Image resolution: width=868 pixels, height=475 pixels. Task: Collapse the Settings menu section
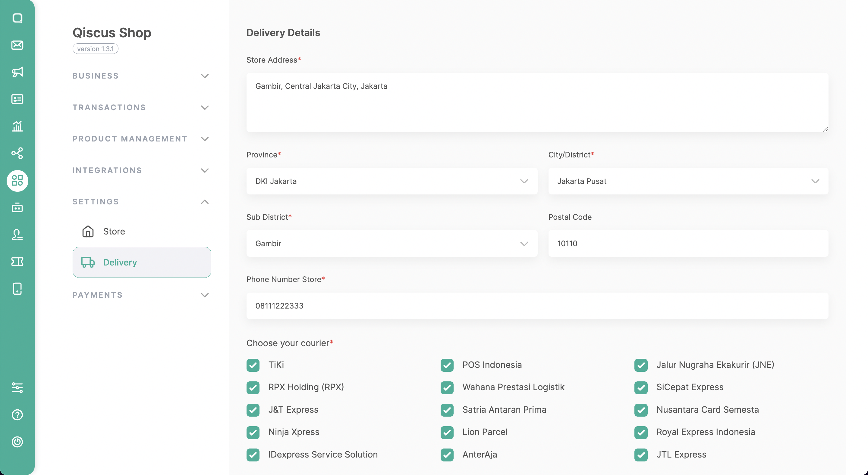(x=141, y=202)
